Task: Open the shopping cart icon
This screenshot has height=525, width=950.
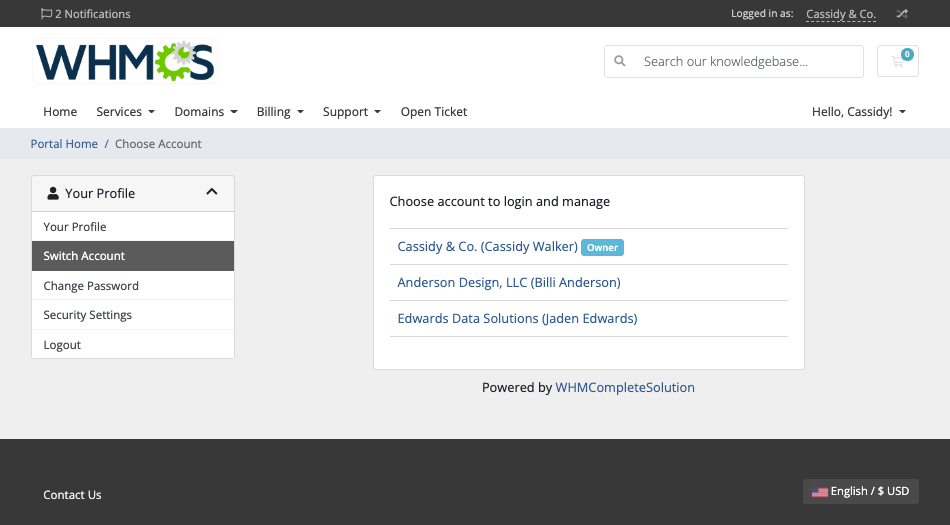Action: (x=897, y=61)
